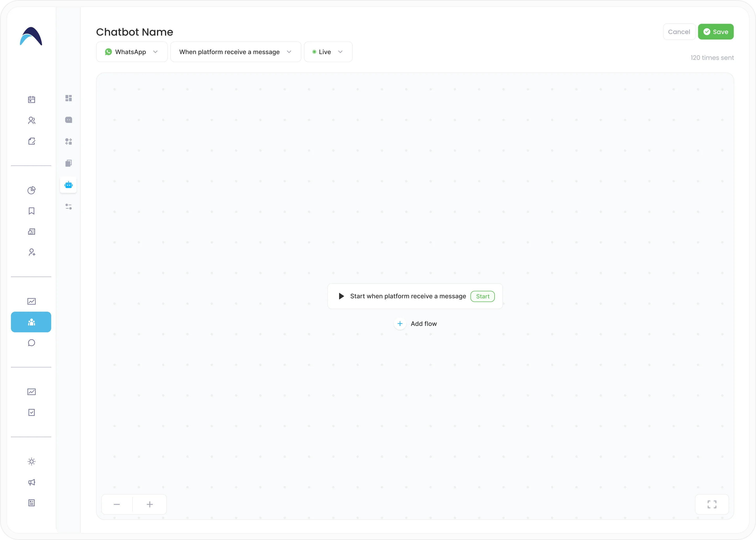Toggle the sun light-mode icon
756x540 pixels.
(x=32, y=462)
